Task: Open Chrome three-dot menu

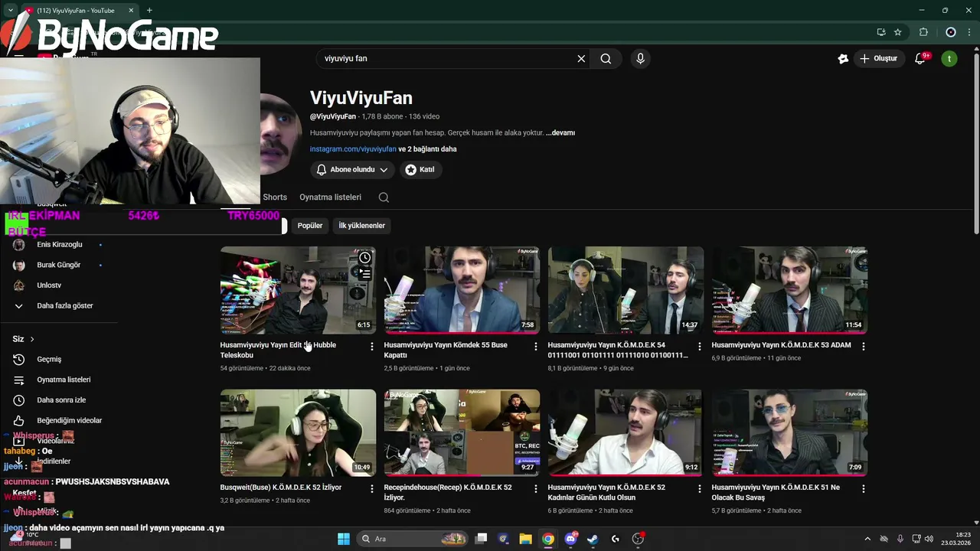Action: 969,32
